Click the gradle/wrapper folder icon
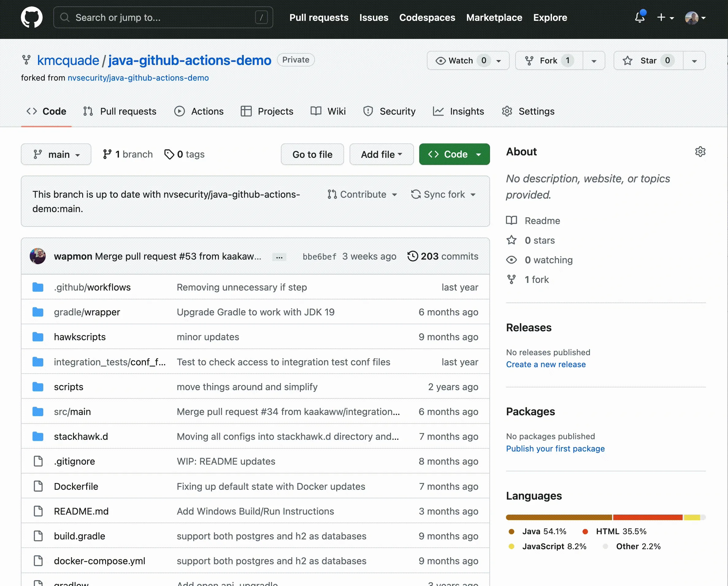Screen dimensions: 728x586 (x=38, y=312)
